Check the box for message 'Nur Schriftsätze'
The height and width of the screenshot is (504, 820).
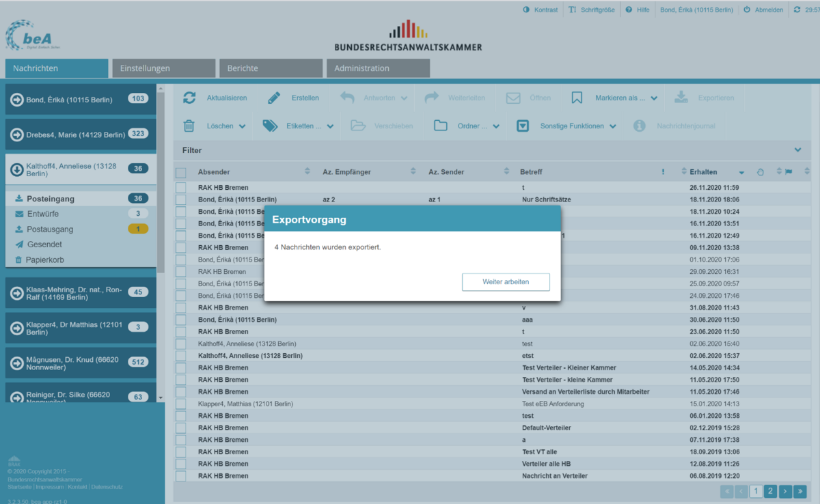coord(180,199)
